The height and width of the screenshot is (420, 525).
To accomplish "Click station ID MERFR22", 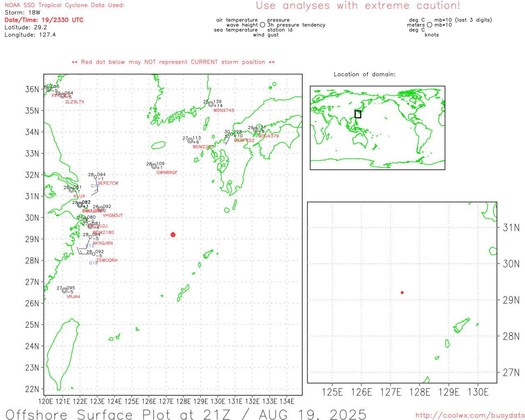I will click(244, 140).
